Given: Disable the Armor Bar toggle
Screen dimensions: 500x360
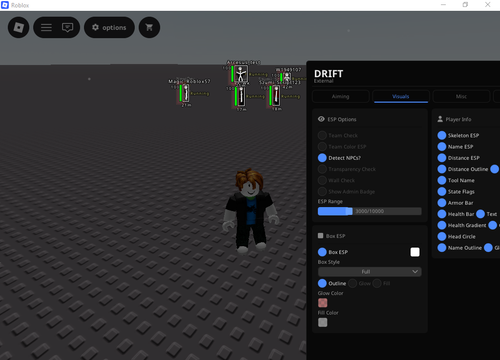Looking at the screenshot, I should pyautogui.click(x=442, y=203).
